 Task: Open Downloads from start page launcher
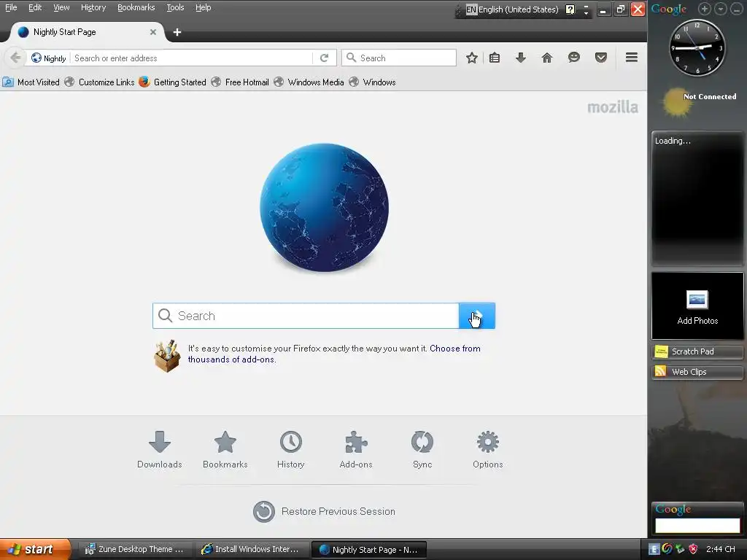[160, 449]
